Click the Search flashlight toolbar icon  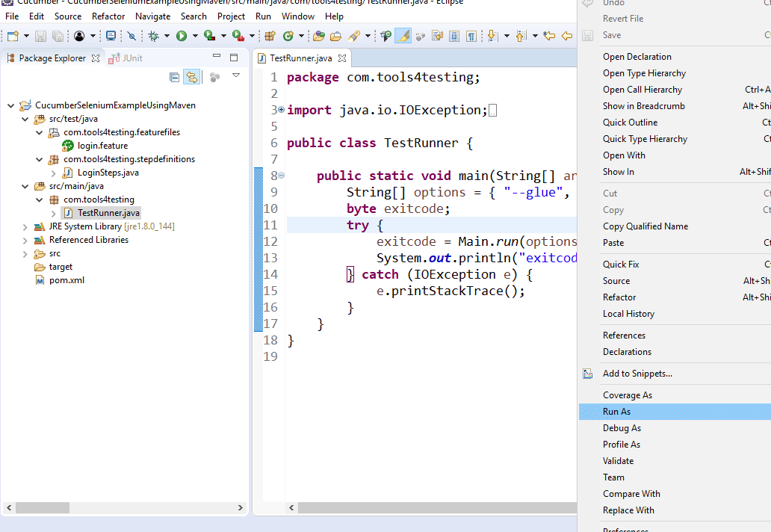353,36
